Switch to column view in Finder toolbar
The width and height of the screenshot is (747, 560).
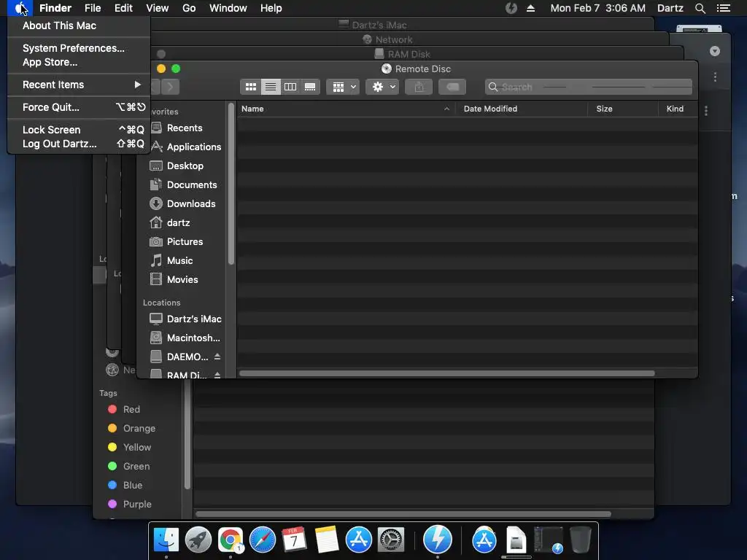[x=290, y=87]
